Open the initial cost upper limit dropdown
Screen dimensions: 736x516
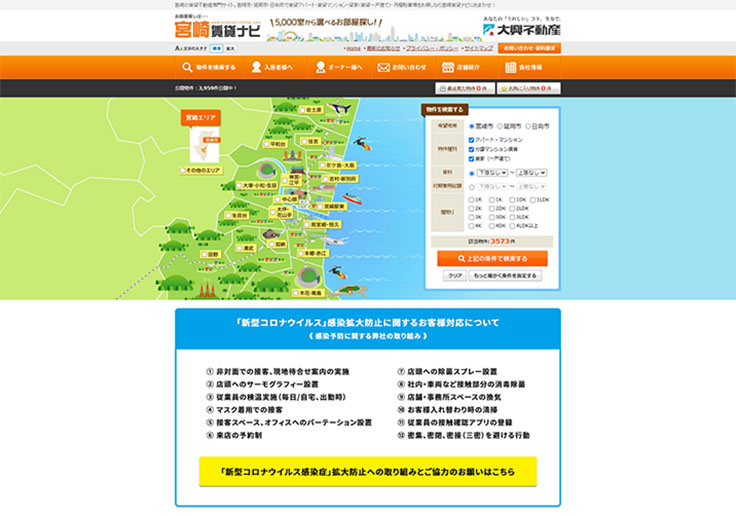(531, 186)
